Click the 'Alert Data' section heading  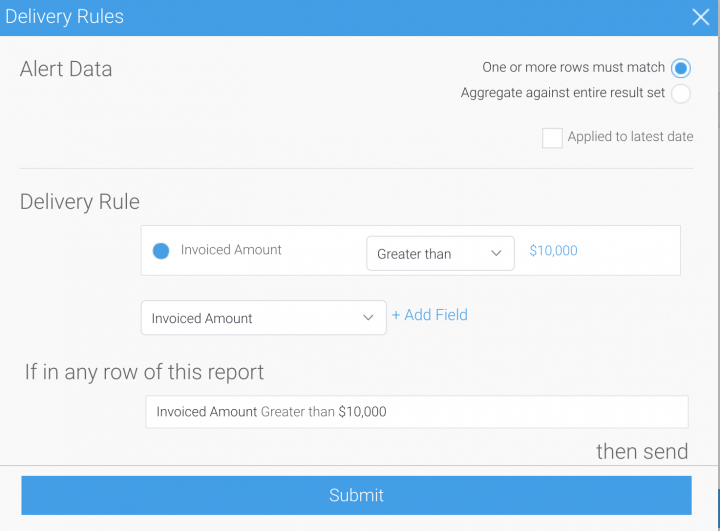66,70
